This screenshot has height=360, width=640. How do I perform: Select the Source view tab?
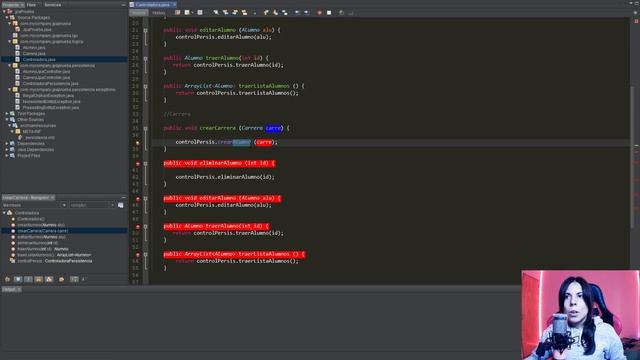click(139, 13)
